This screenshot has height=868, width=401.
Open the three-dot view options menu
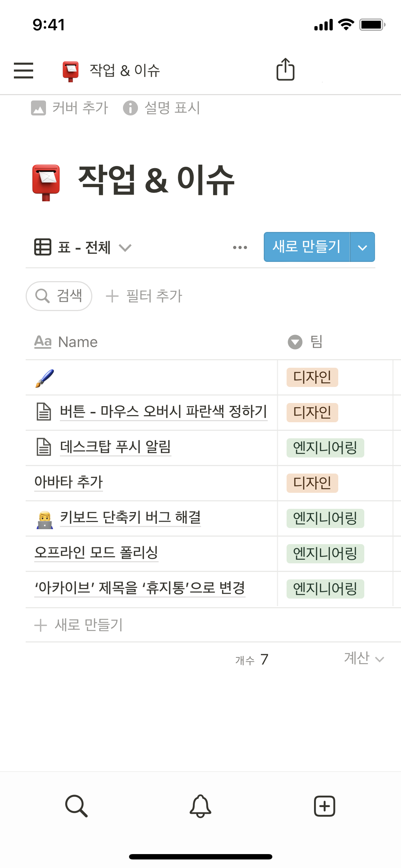click(x=240, y=247)
